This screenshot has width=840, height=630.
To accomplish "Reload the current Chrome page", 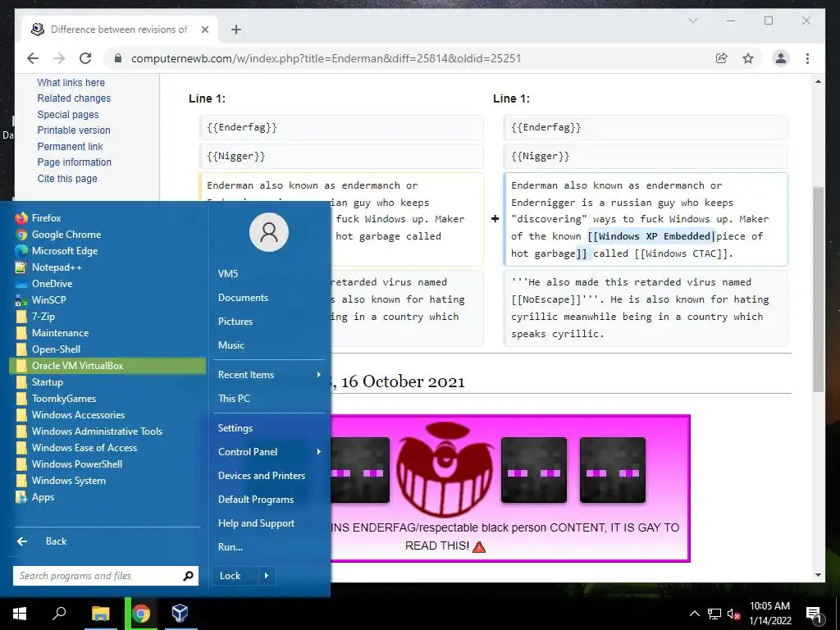I will pyautogui.click(x=85, y=58).
